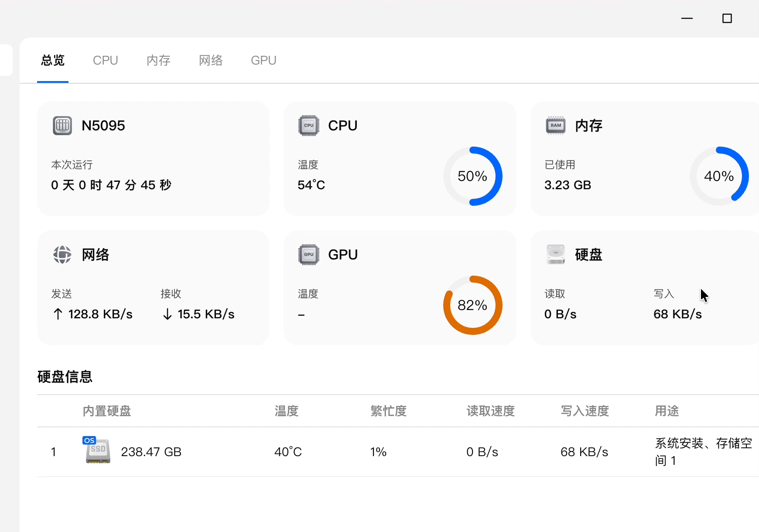759x532 pixels.
Task: Click the 繁忙度 column header
Action: point(389,411)
